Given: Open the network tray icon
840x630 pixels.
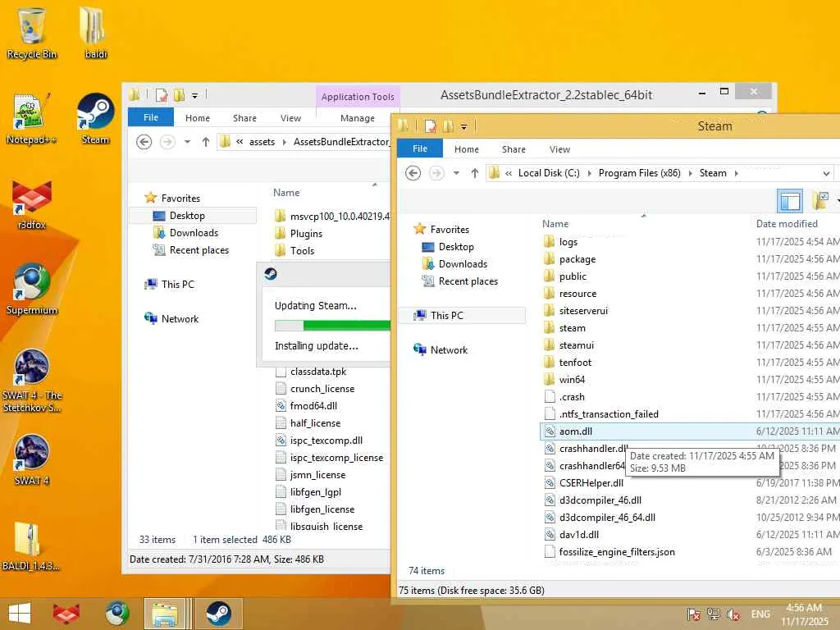Looking at the screenshot, I should click(713, 614).
